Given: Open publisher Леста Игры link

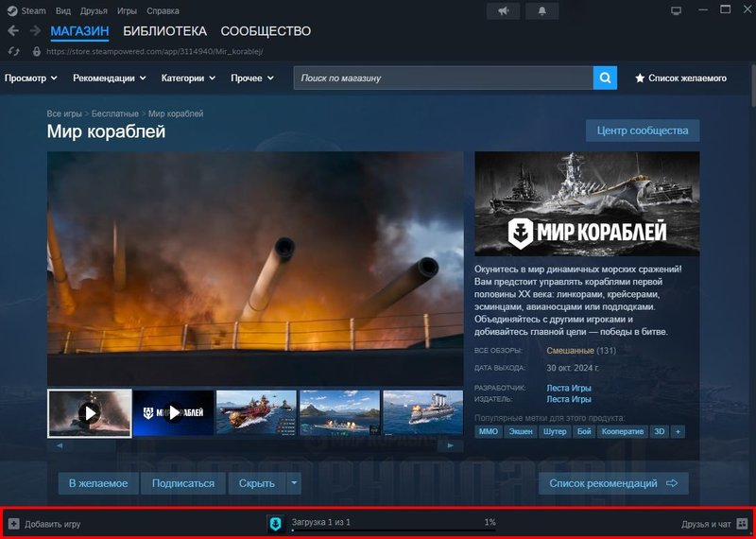Looking at the screenshot, I should tap(569, 399).
